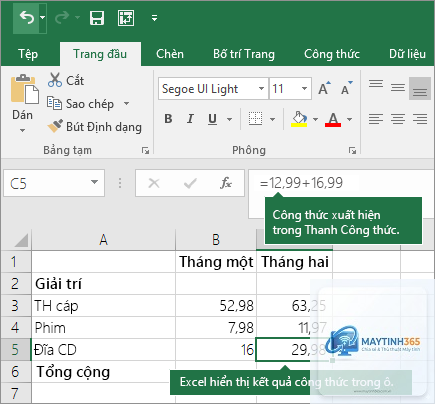
Task: Expand fill color dropdown arrow
Action: pos(315,119)
